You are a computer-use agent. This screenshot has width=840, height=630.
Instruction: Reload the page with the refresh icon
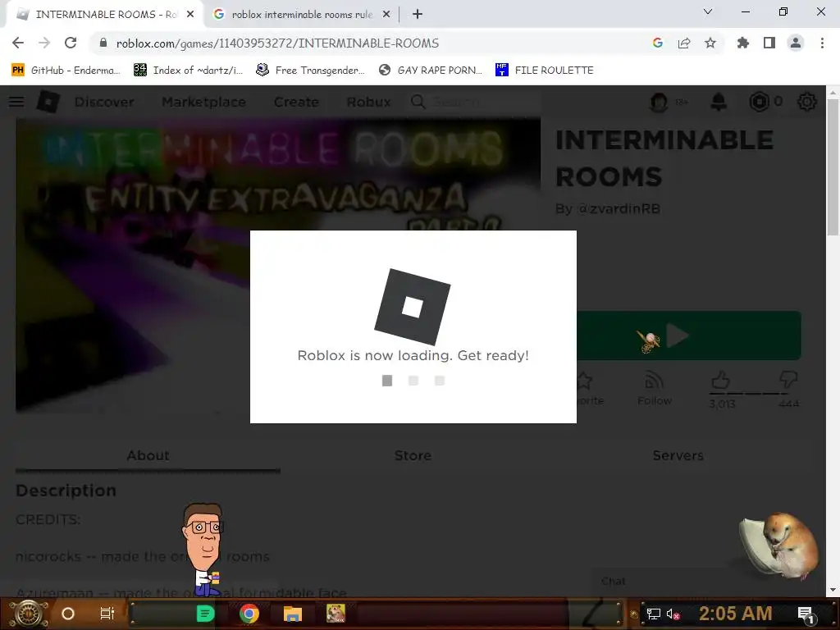click(71, 43)
